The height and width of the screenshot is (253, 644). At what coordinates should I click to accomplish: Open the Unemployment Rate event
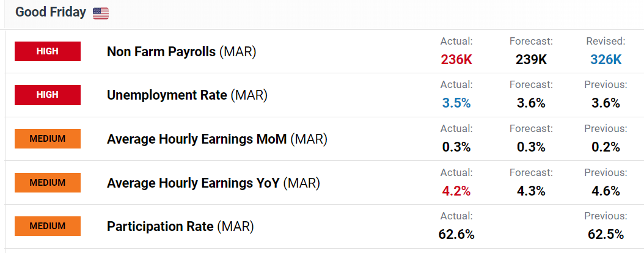(187, 95)
